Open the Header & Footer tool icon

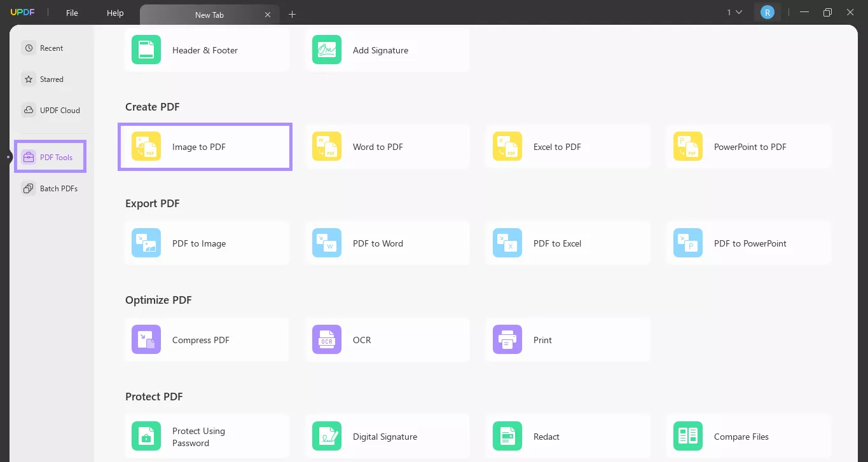[146, 50]
